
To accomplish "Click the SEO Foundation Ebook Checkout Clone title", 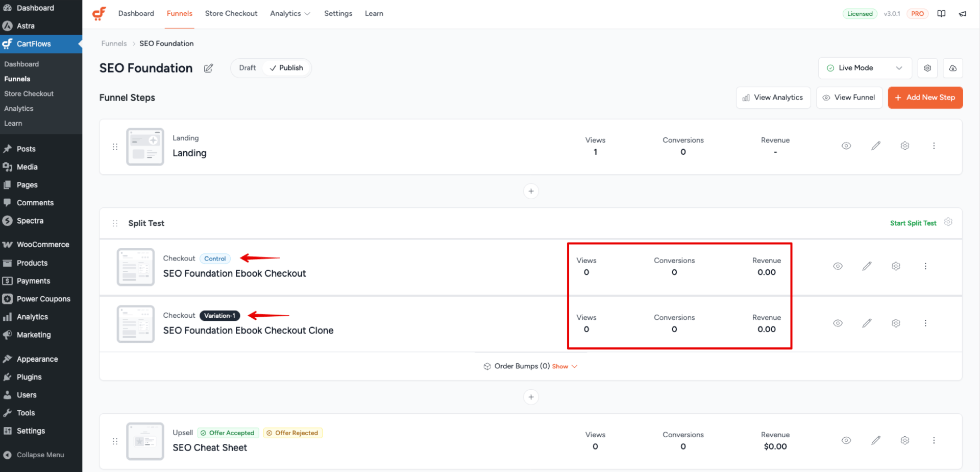I will tap(248, 331).
